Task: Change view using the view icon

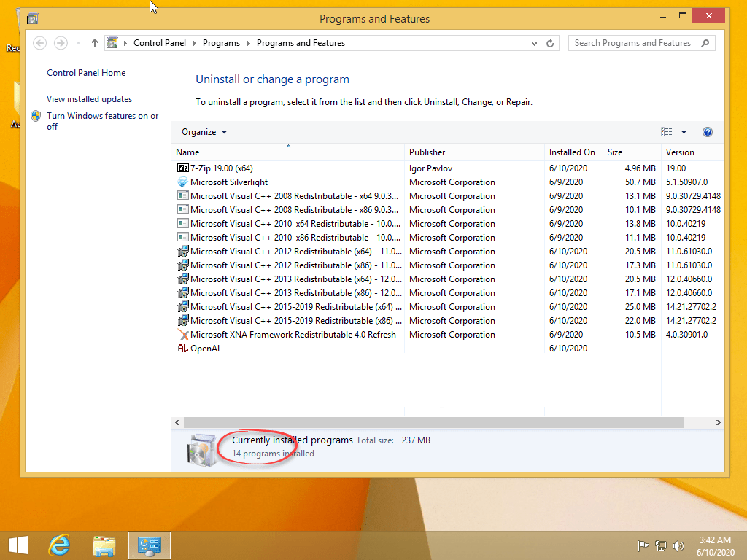Action: (667, 132)
